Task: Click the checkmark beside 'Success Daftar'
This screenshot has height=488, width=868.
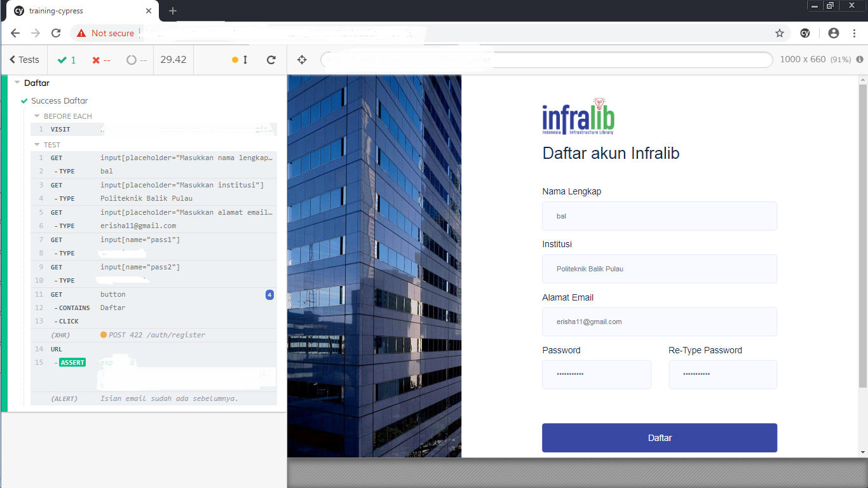Action: point(24,100)
